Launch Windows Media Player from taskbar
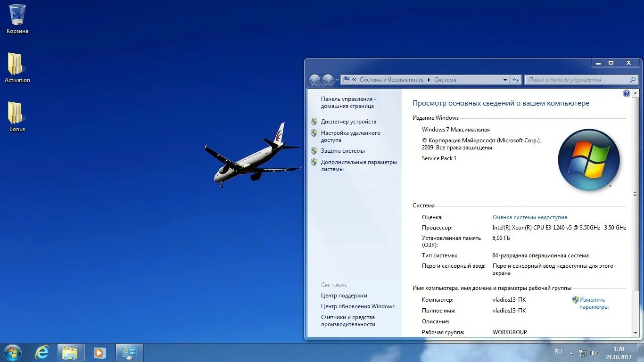The height and width of the screenshot is (362, 644). pos(99,353)
